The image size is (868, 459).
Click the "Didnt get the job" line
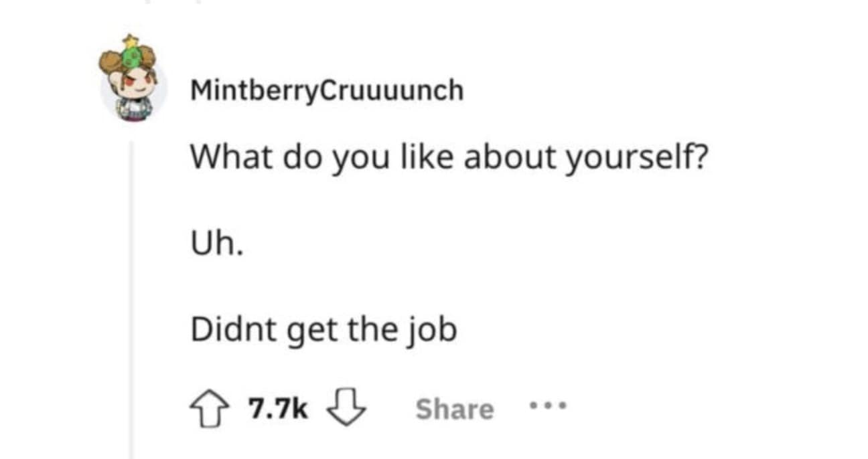[x=323, y=331]
